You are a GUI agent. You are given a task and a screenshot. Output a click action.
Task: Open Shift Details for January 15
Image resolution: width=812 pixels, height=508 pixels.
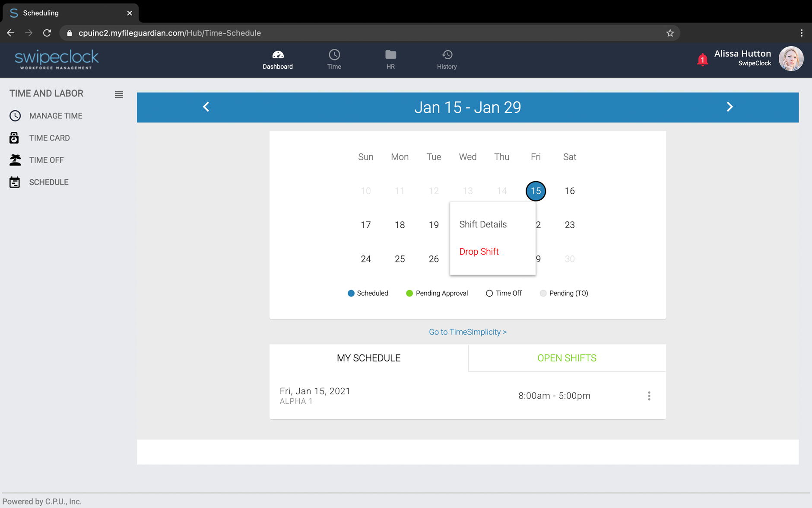[482, 224]
